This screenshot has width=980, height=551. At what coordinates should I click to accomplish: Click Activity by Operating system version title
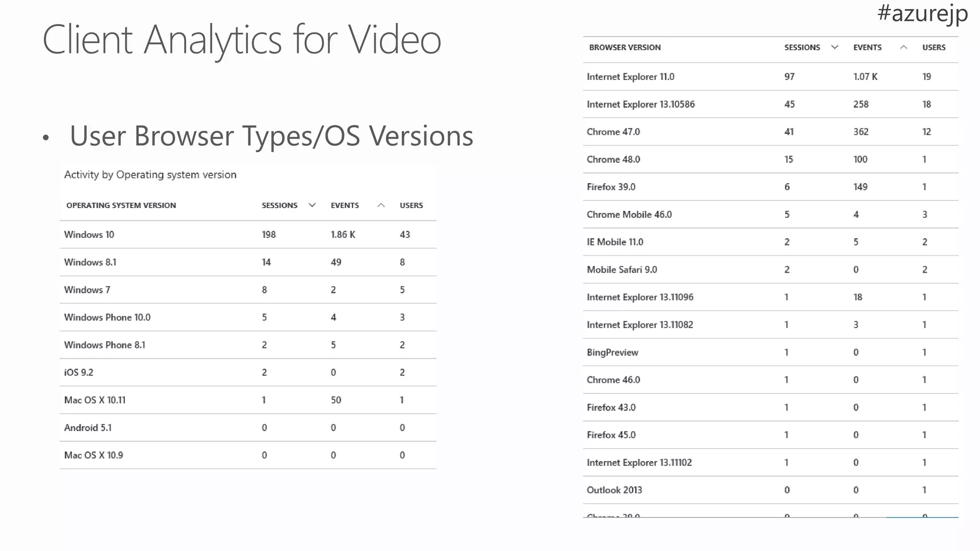[150, 175]
